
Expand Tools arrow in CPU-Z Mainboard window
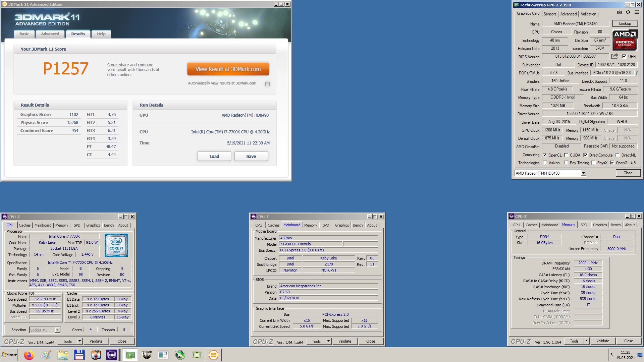[328, 341]
